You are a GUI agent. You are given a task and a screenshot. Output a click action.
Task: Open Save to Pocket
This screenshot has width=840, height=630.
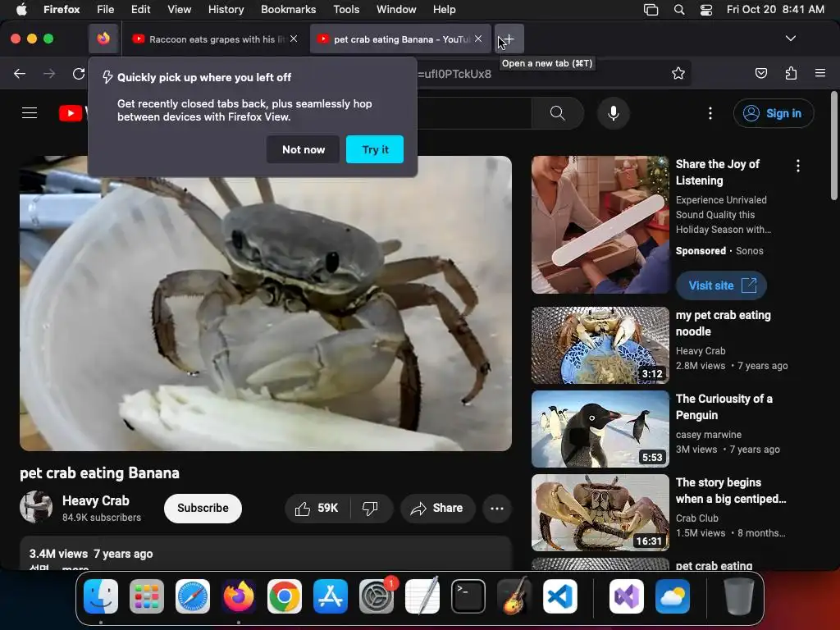click(760, 73)
